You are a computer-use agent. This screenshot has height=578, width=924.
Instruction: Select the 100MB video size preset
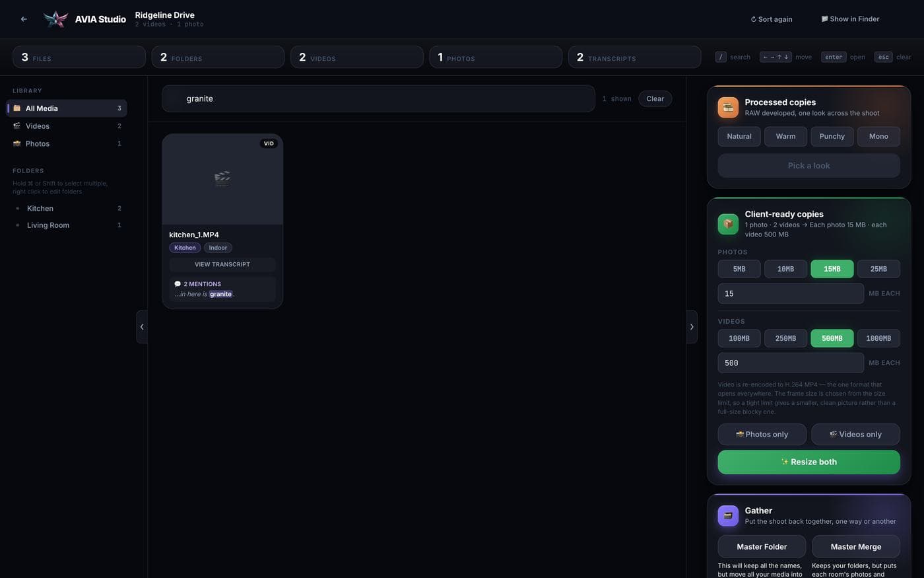[x=739, y=338]
